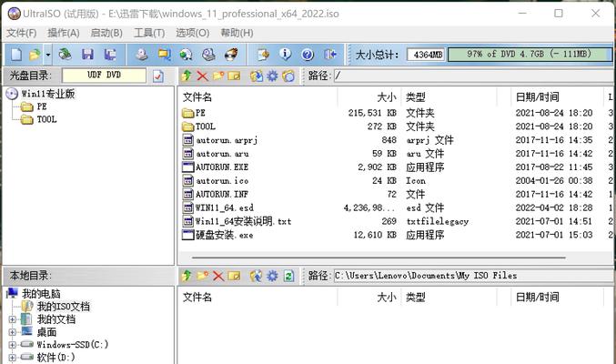Screen dimensions: 616x364
Task: Click the local pane red X Delete icon
Action: pos(218,276)
